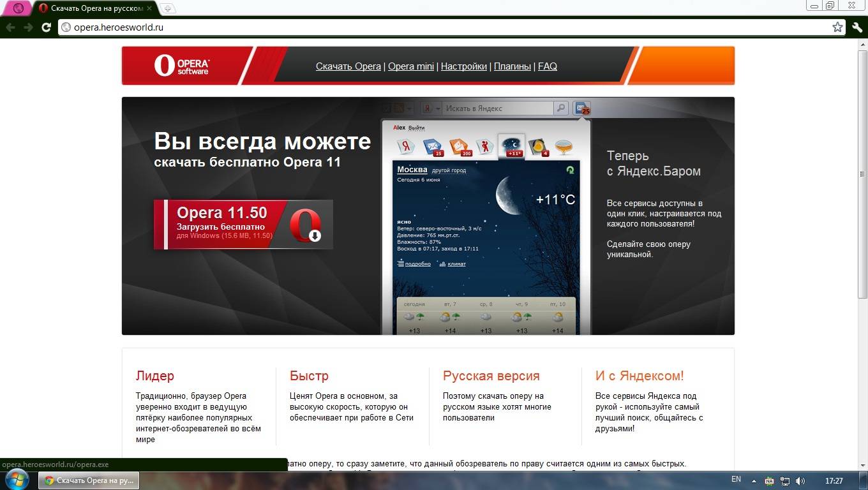Viewport: 868px width, 490px height.
Task: Click the magnifier search icon in the Yandex bar
Action: coord(560,108)
